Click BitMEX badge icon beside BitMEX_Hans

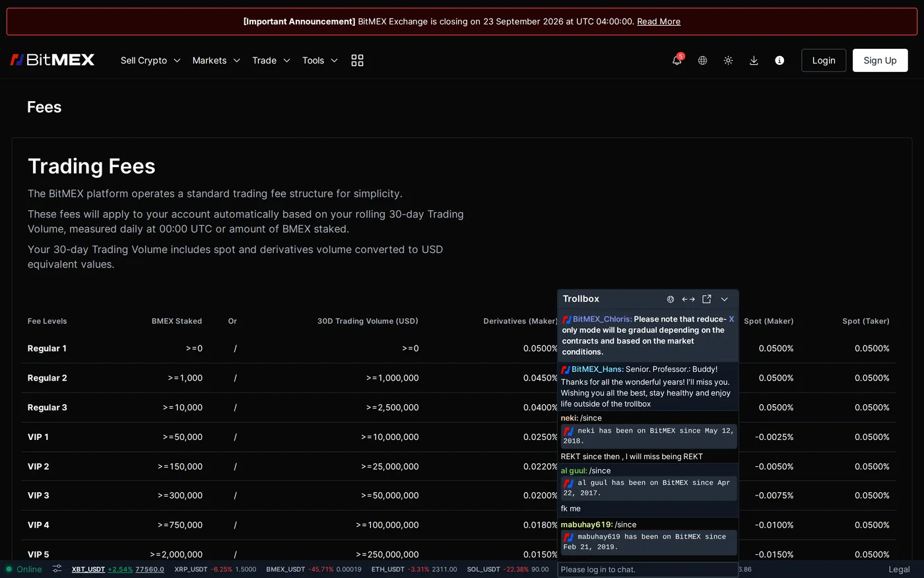[565, 369]
